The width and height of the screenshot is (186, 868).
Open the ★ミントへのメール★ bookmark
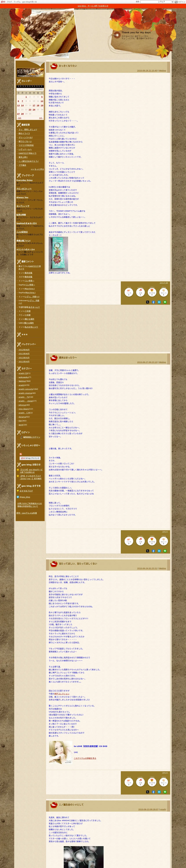(26, 249)
